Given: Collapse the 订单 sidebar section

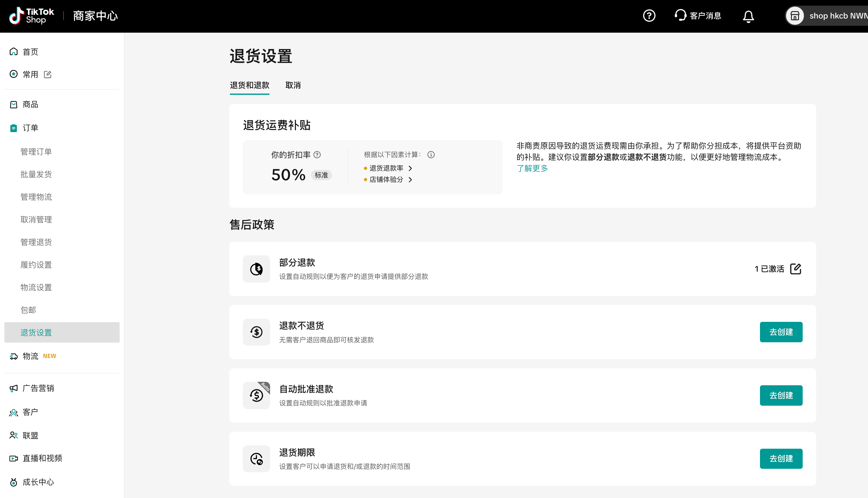Looking at the screenshot, I should point(30,128).
